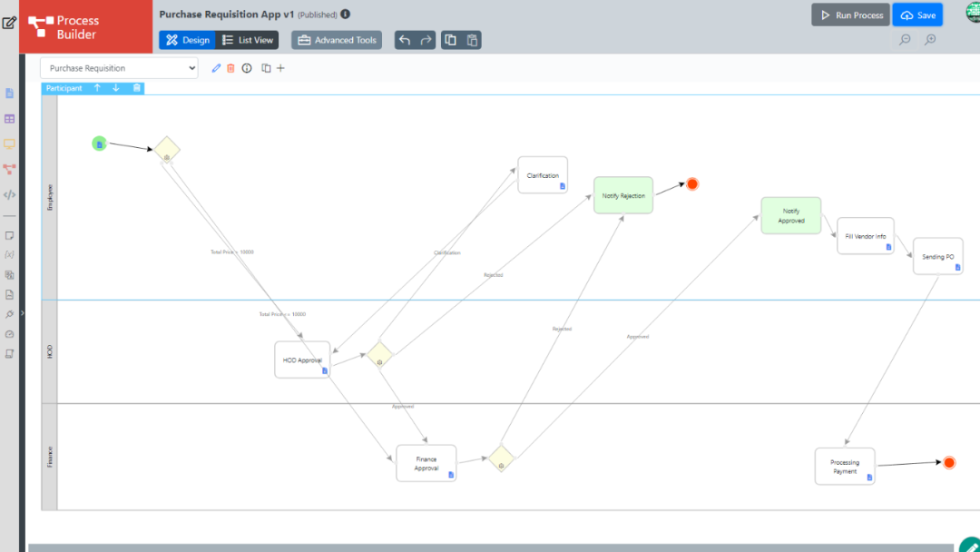The image size is (980, 552).
Task: Select the Notify Approved tool node
Action: click(x=791, y=216)
